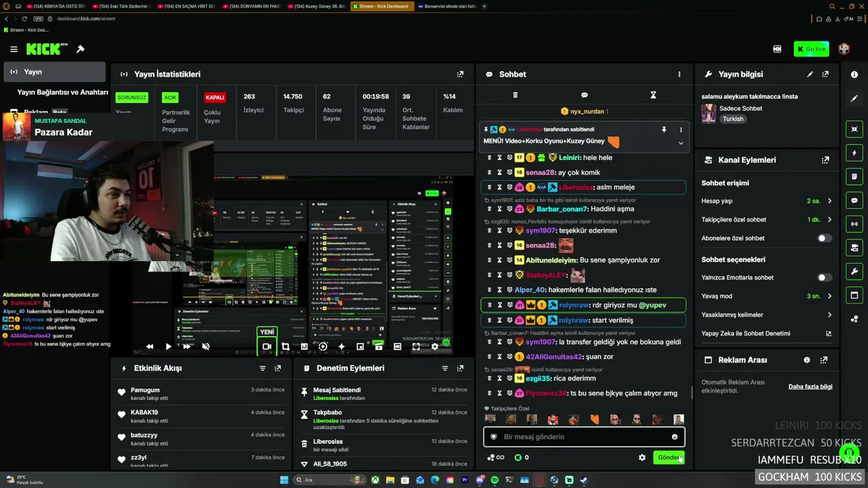Click the camera icon under YENİ label
This screenshot has width=868, height=488.
click(x=267, y=346)
